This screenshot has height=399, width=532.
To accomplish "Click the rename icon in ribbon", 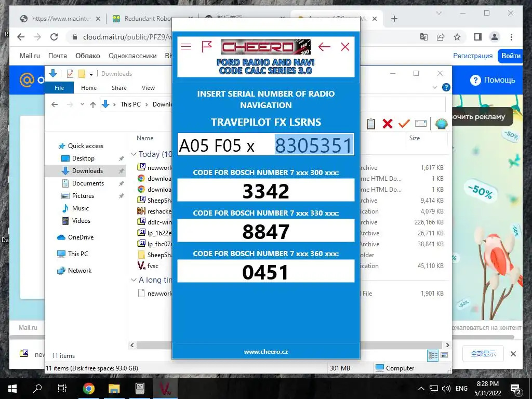I will (420, 124).
